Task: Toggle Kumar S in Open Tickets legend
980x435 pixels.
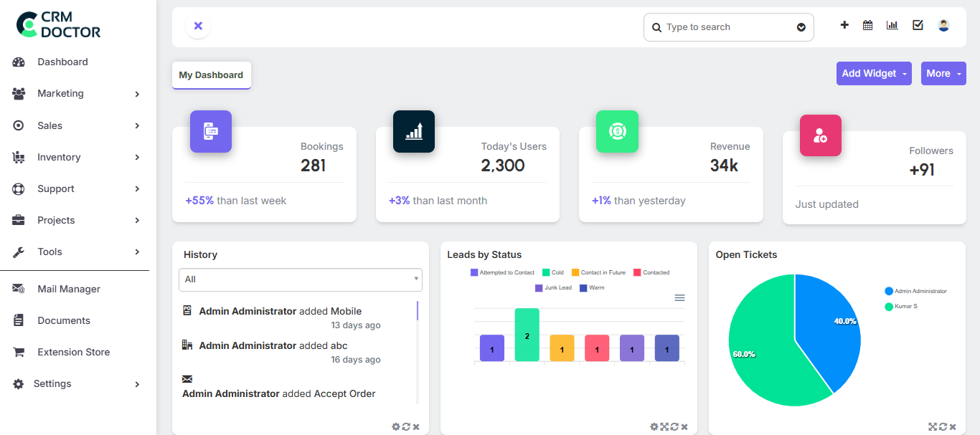Action: (x=902, y=306)
